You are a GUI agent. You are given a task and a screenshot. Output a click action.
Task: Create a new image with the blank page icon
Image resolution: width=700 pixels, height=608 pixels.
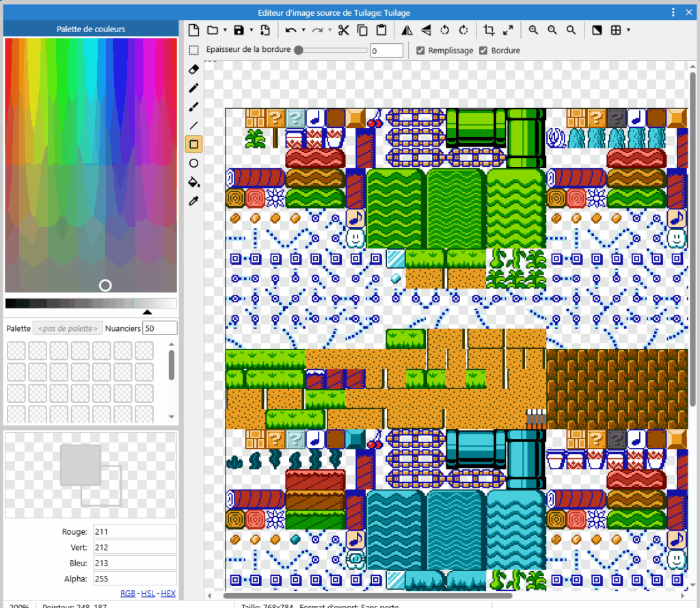(193, 30)
